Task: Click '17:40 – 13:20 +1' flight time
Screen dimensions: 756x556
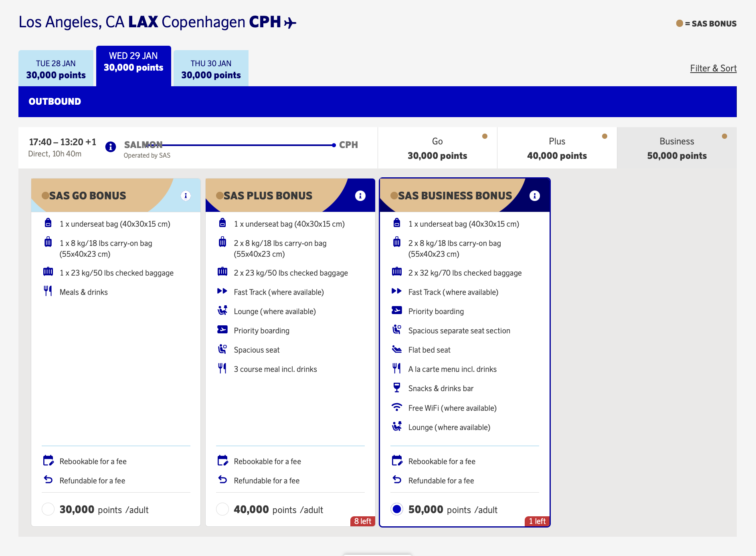Action: pyautogui.click(x=63, y=142)
